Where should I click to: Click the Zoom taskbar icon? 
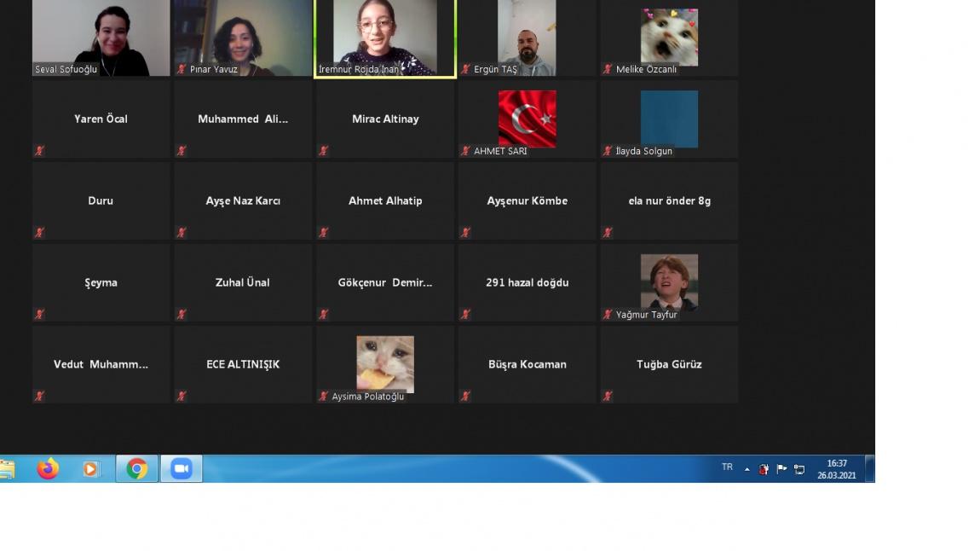point(181,468)
